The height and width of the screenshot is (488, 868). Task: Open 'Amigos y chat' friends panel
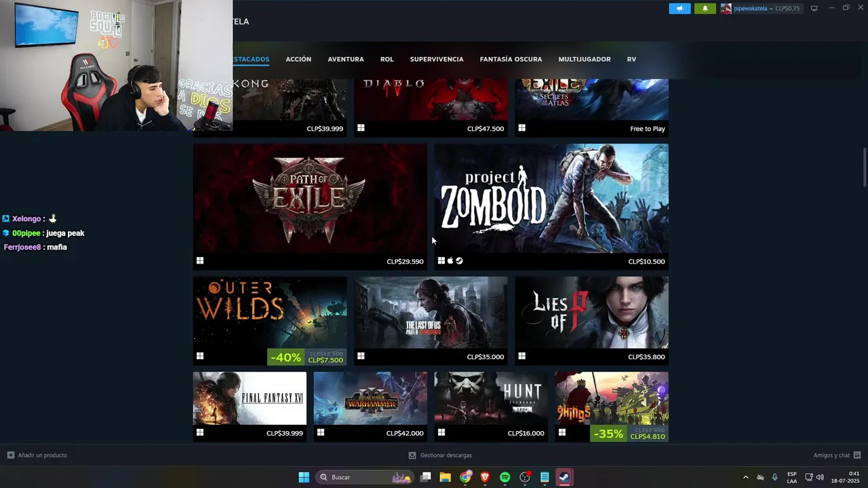[x=837, y=455]
